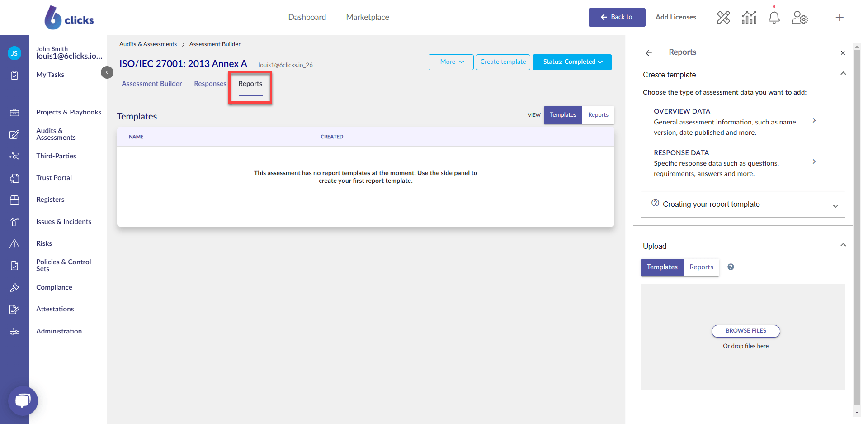Click Risks warning triangle icon
This screenshot has width=868, height=424.
pyautogui.click(x=14, y=244)
